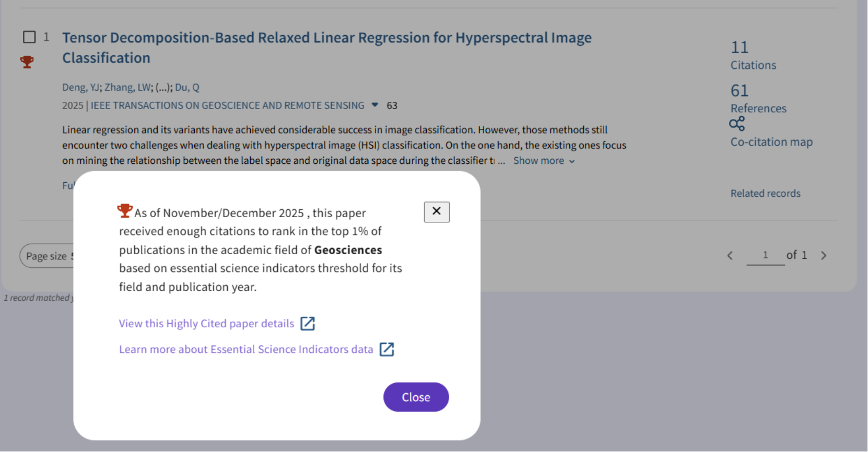Click the page number input field
868x452 pixels.
(765, 255)
